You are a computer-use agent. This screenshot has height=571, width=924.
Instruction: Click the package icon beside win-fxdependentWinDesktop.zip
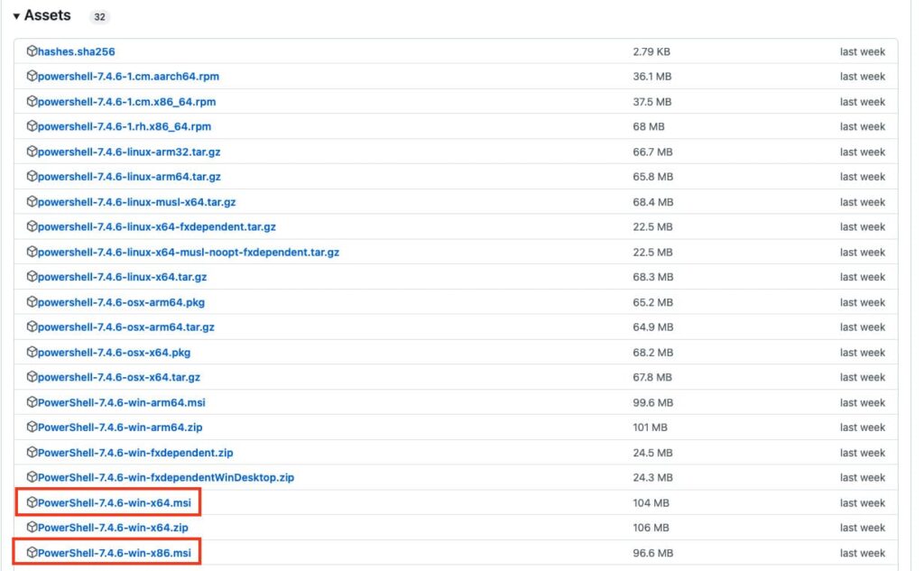click(32, 476)
